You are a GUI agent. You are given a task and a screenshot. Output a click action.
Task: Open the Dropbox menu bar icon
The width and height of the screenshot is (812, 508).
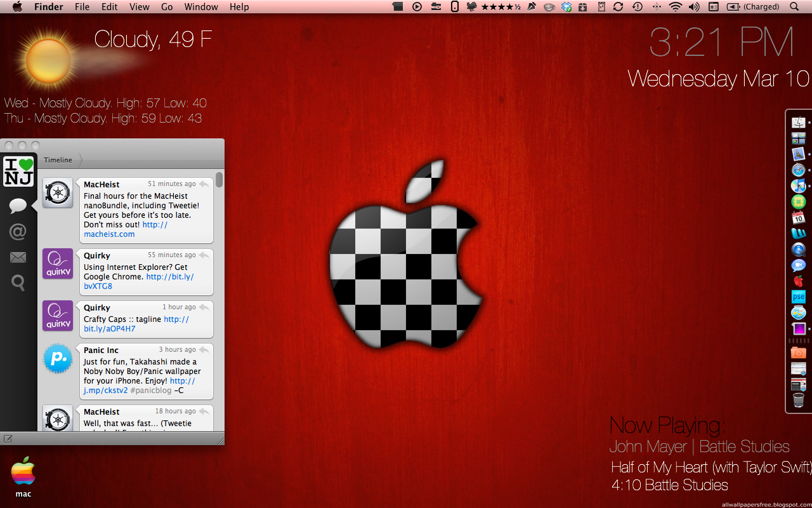(x=566, y=7)
